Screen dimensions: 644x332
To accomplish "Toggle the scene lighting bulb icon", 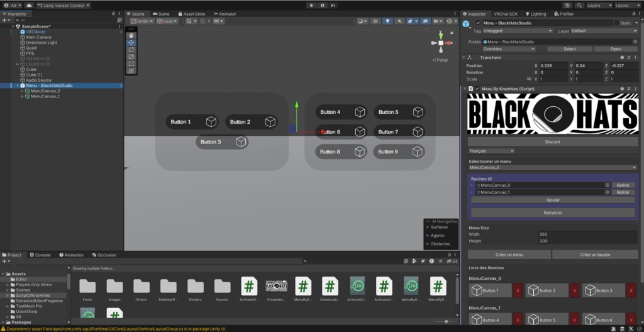I will click(387, 21).
